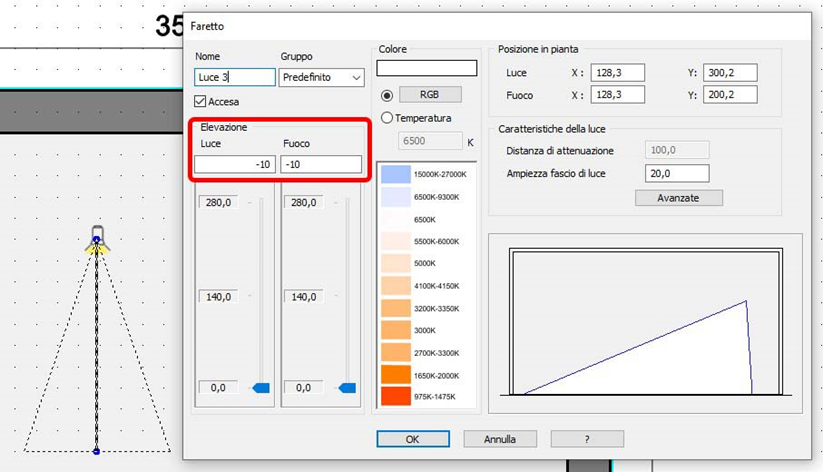
Task: Toggle the Accesa checkbox
Action: click(x=200, y=101)
